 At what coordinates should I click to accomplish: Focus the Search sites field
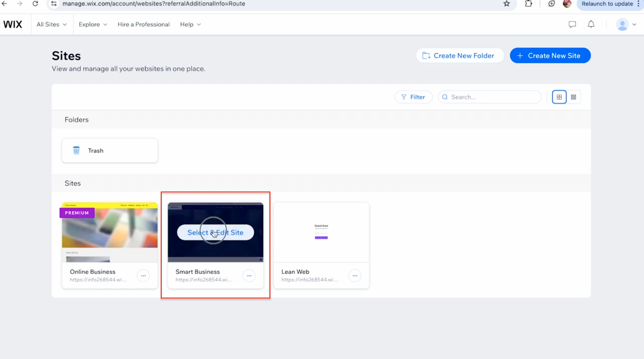[490, 97]
